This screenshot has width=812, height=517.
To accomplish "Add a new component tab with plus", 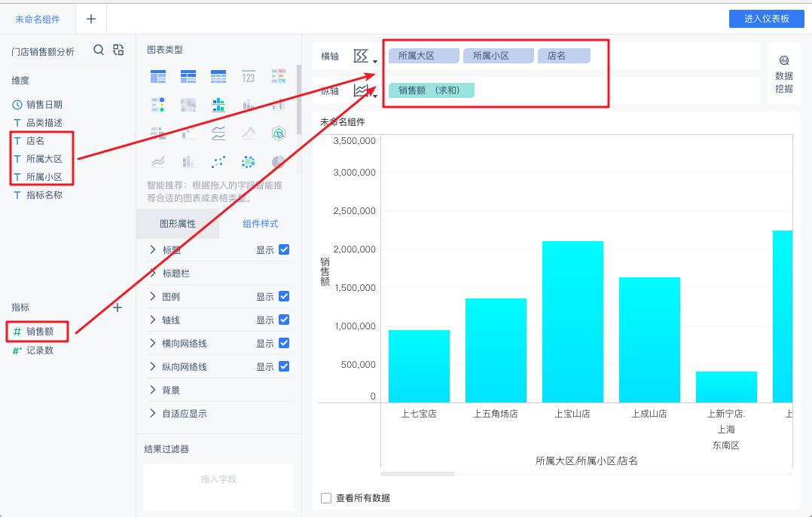I will pos(91,19).
